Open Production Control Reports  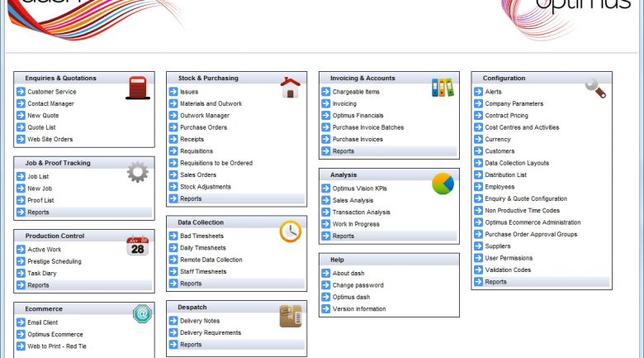point(38,285)
